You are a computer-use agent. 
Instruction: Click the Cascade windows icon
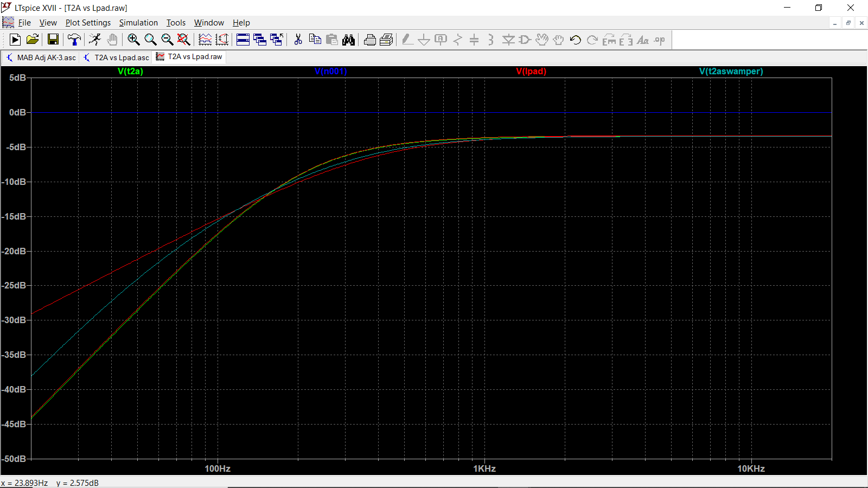260,40
